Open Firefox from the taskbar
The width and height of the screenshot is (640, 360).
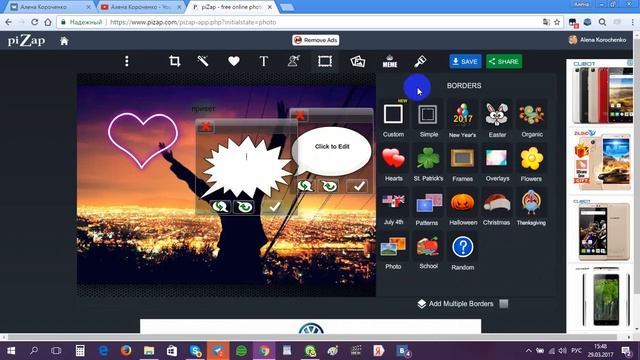126,351
